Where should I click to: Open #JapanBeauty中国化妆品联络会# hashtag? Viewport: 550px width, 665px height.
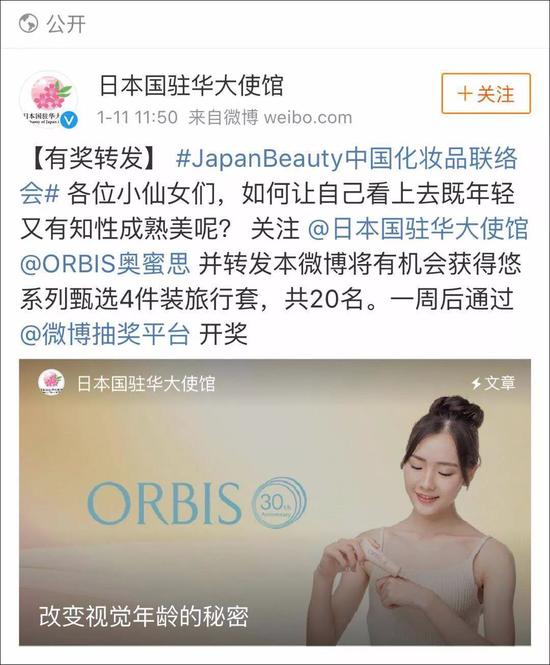point(268,176)
